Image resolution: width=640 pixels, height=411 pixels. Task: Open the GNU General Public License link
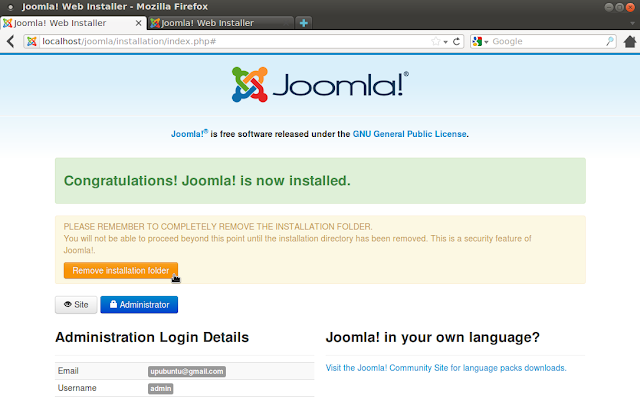click(x=409, y=134)
